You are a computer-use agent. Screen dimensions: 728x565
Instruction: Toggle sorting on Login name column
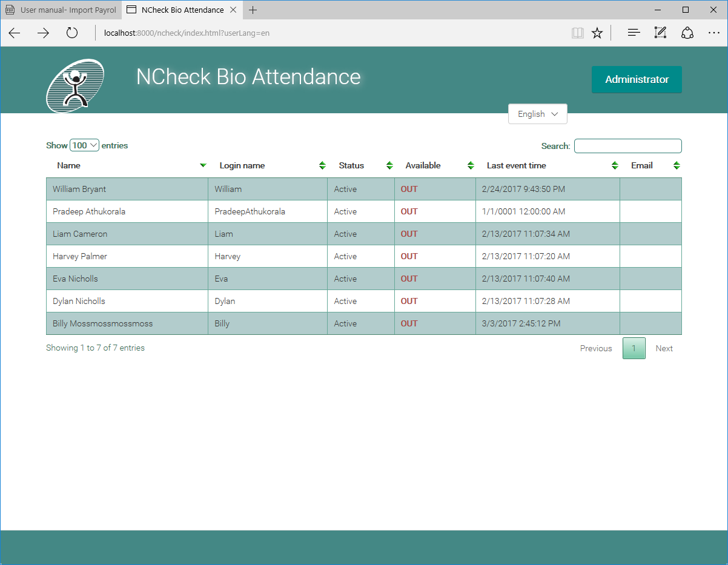(x=323, y=166)
